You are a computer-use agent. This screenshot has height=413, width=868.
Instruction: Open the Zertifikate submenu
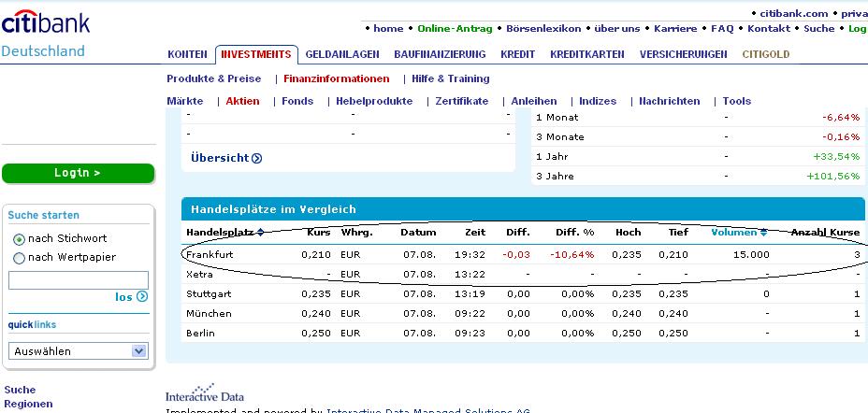click(462, 101)
